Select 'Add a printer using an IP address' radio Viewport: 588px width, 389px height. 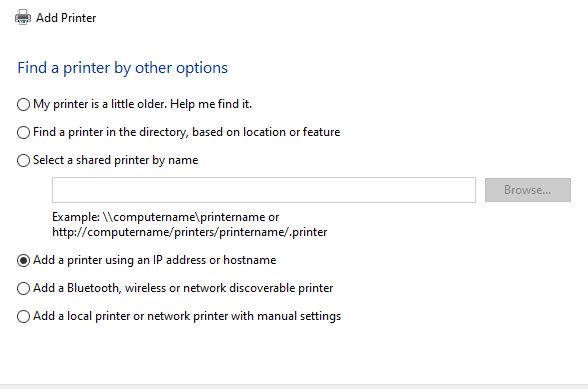[x=23, y=260]
